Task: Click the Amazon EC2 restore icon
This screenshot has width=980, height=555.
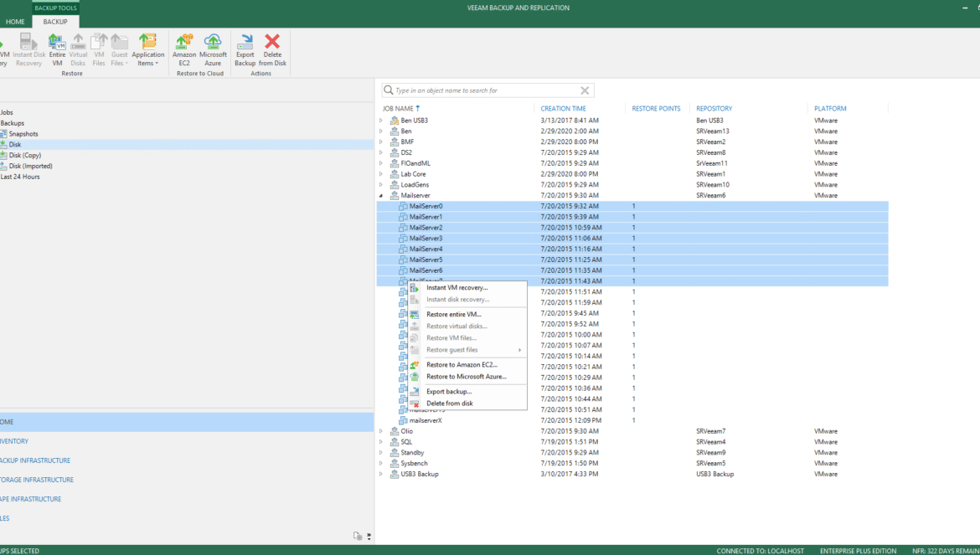Action: click(184, 50)
